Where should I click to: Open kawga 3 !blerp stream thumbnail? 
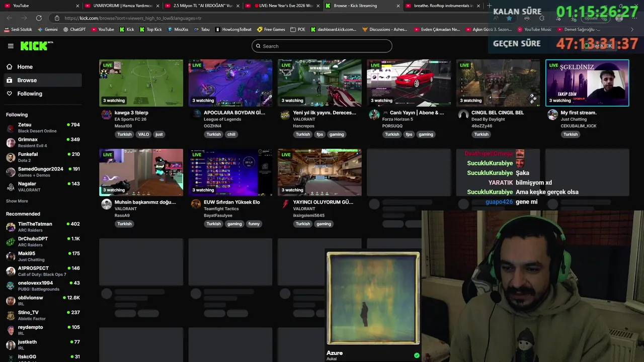tap(141, 83)
